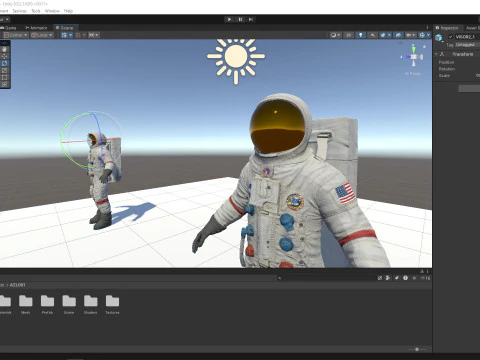480x360 pixels.
Task: Select the combined Transform tool
Action: [4, 84]
